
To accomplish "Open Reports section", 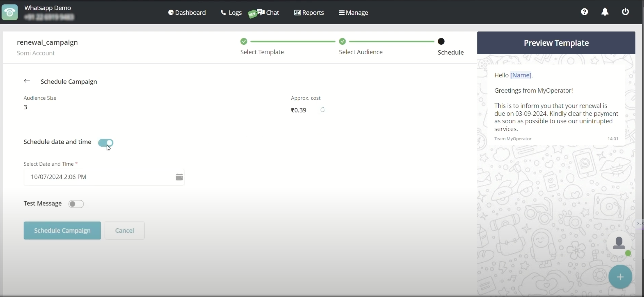I will 309,12.
